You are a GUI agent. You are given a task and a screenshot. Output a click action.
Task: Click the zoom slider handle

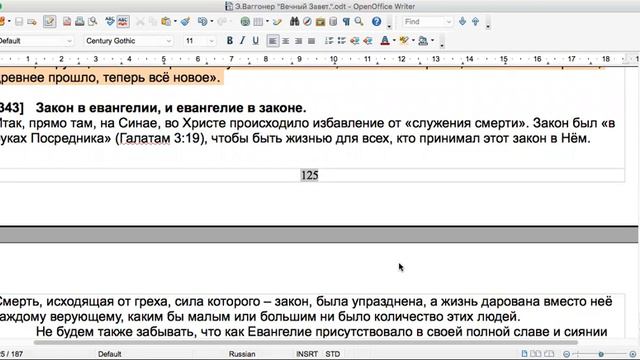point(601,354)
